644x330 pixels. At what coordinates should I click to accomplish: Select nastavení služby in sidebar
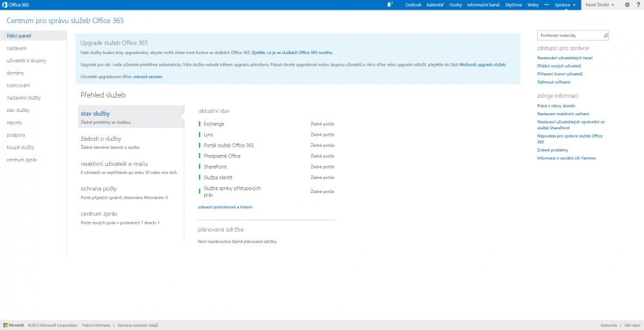coord(23,98)
